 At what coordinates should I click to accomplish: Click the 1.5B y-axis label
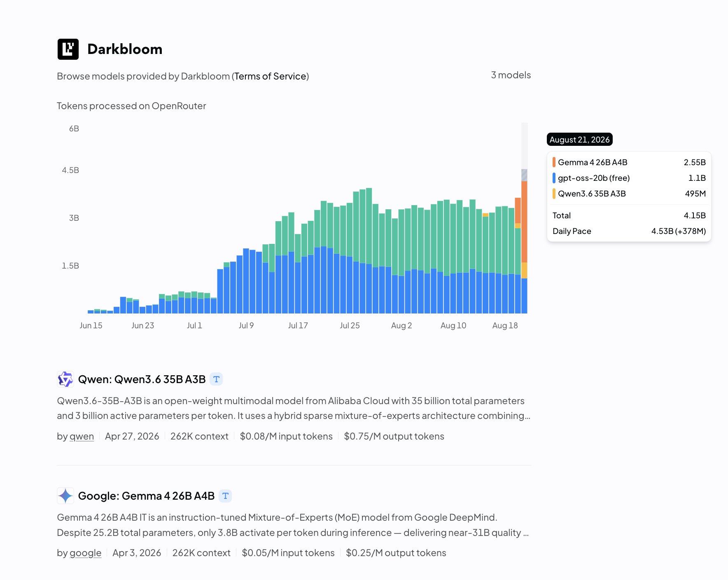pos(70,266)
